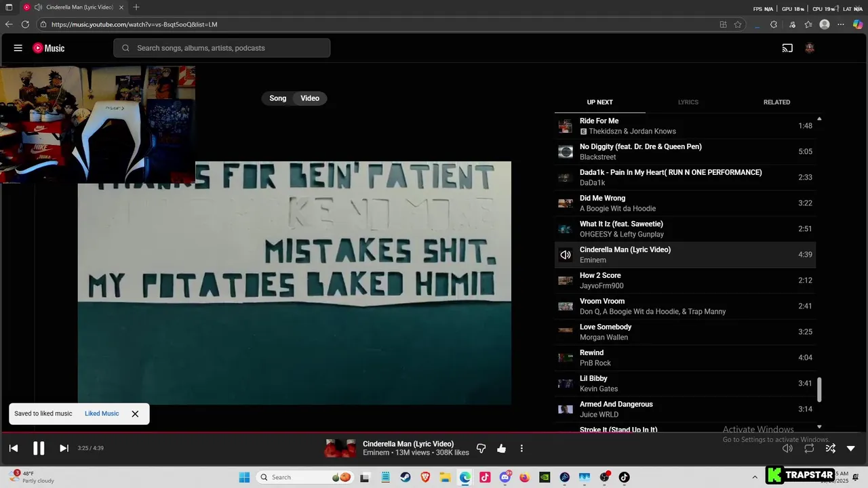This screenshot has height=488, width=868.
Task: Play Armed And Dangerous by Juice WRLD
Action: tap(685, 409)
